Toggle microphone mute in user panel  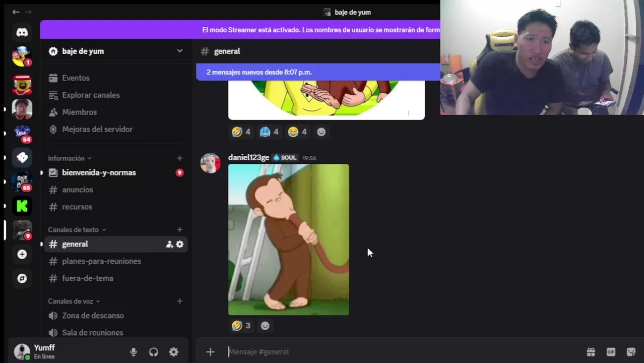click(x=134, y=352)
